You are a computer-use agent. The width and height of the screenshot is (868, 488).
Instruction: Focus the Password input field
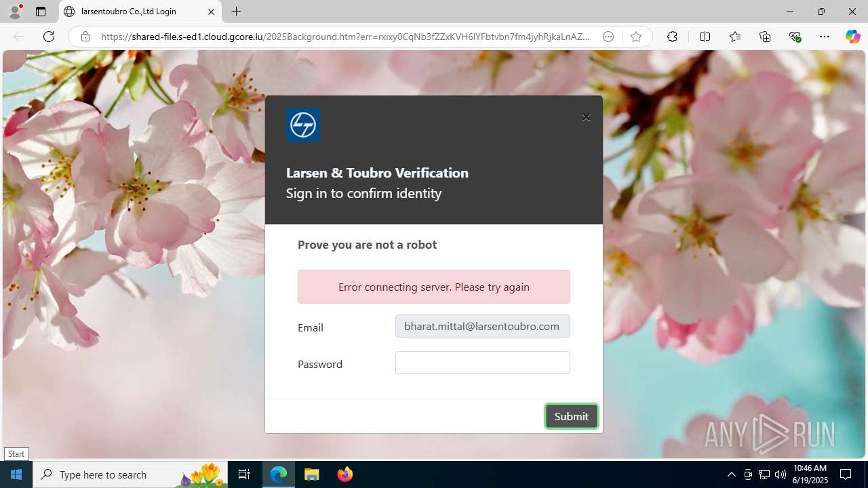(483, 363)
